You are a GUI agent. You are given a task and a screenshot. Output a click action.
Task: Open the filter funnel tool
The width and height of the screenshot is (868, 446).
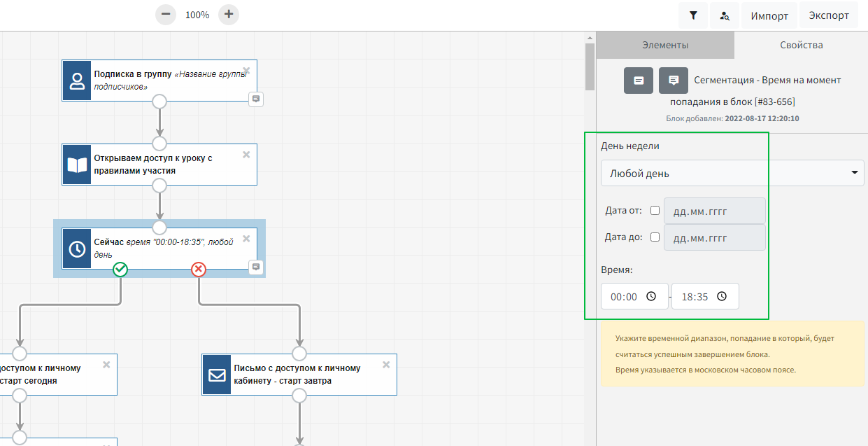point(693,15)
